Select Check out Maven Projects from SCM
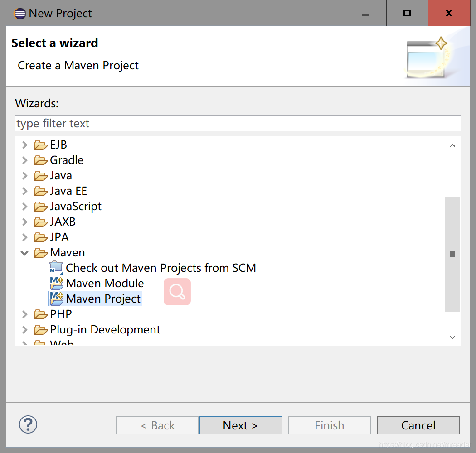Screen dimensions: 476x453 tap(161, 268)
